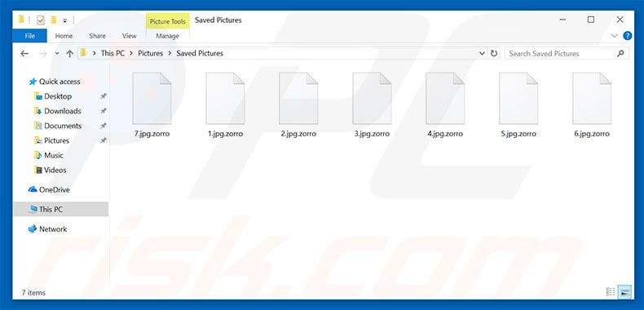Viewport: 644px width, 310px height.
Task: Open Music in navigation pane
Action: tap(53, 156)
